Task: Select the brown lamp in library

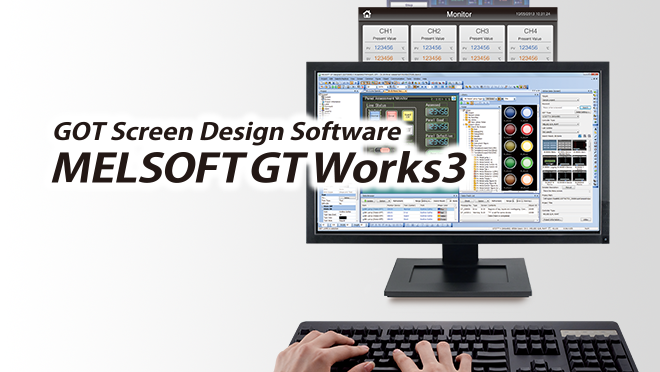Action: point(510,180)
